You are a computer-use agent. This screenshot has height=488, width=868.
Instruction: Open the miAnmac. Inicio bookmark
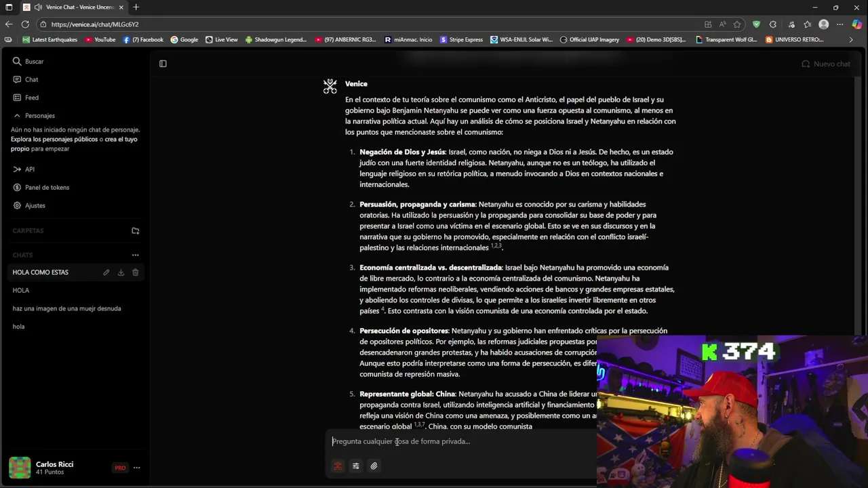click(x=408, y=40)
